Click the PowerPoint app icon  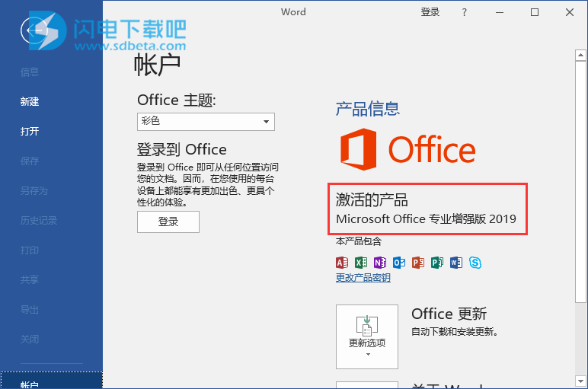418,263
